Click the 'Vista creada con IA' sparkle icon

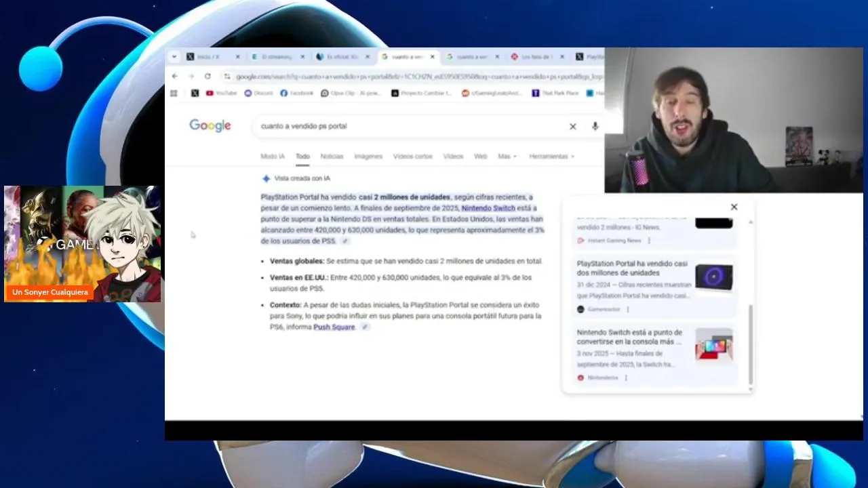coord(266,178)
